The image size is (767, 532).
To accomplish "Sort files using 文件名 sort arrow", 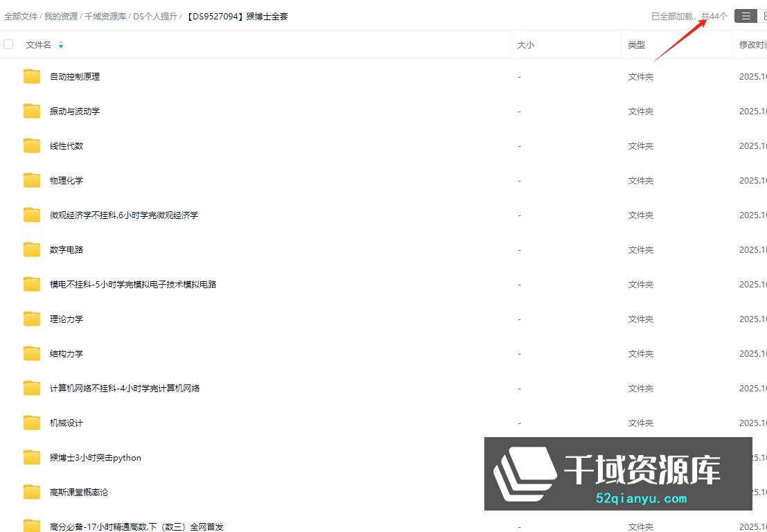I will coord(61,45).
